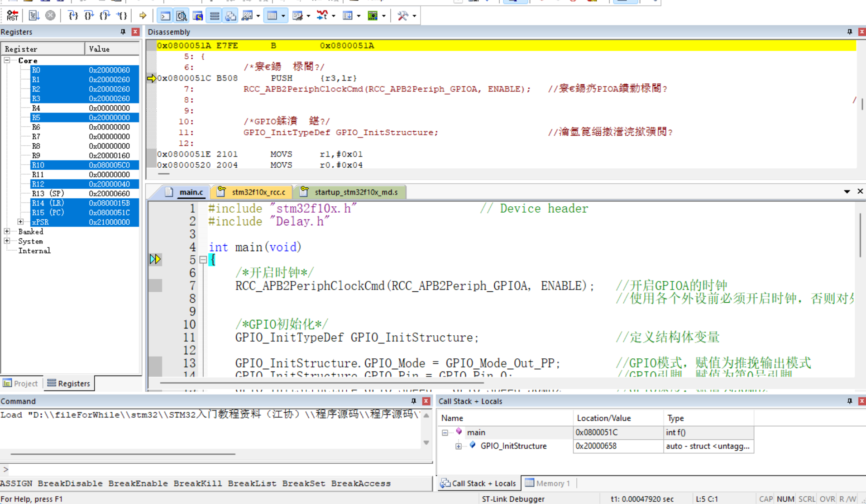
Task: Switch to the Project tab
Action: pos(21,383)
